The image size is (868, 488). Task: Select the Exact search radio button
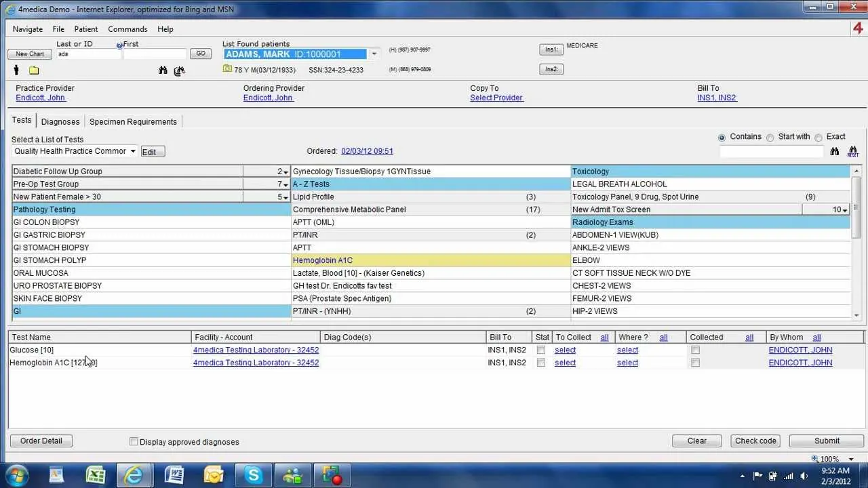818,137
